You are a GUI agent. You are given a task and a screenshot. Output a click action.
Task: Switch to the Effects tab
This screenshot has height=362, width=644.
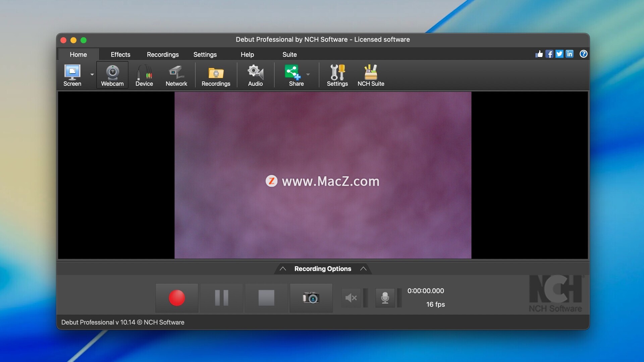pyautogui.click(x=120, y=54)
